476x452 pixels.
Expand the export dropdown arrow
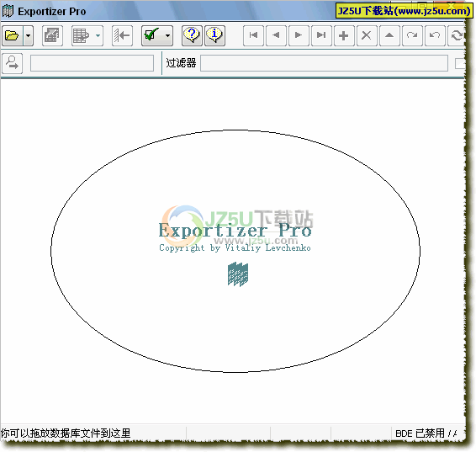(98, 36)
